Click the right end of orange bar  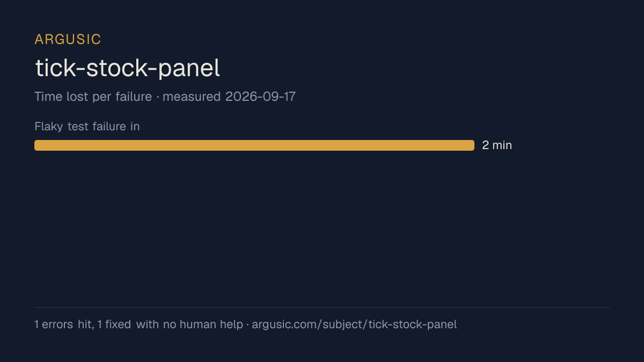pyautogui.click(x=472, y=145)
